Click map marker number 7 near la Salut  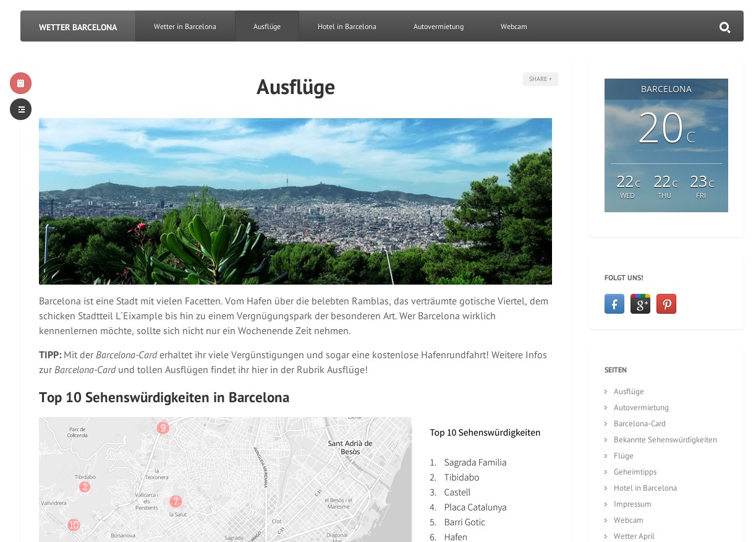(176, 502)
